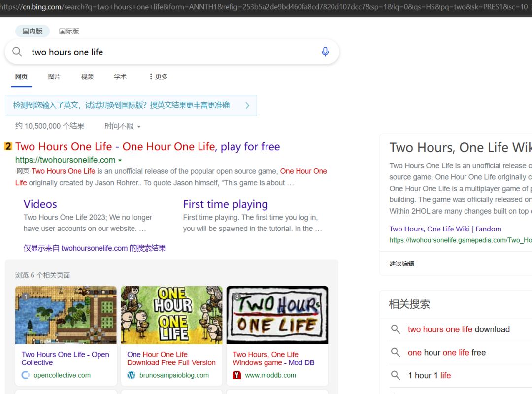Open the 时间不限 time filter dropdown
Viewport: 532px width, 394px height.
(122, 126)
